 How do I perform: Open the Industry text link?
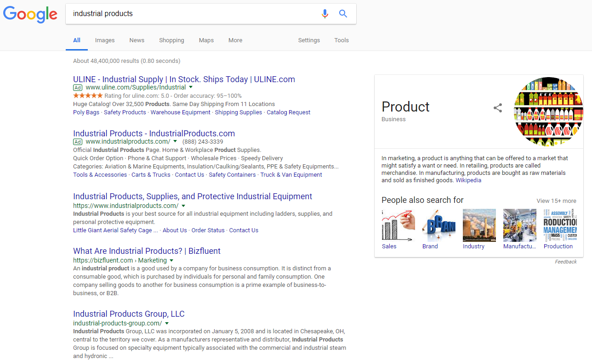[x=473, y=246]
